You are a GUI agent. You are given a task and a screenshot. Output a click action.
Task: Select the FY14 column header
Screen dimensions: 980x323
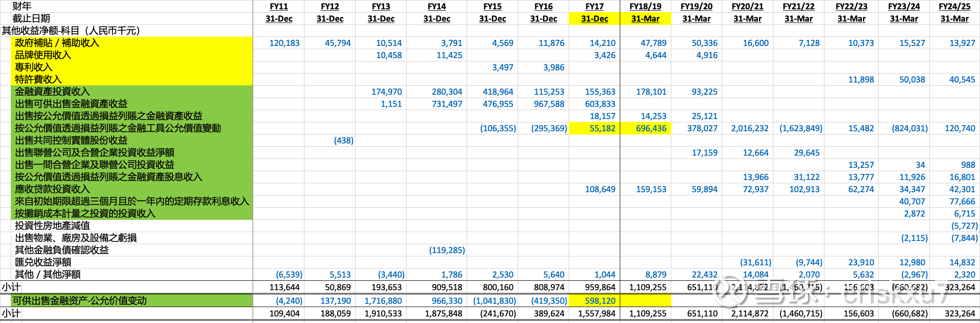437,7
